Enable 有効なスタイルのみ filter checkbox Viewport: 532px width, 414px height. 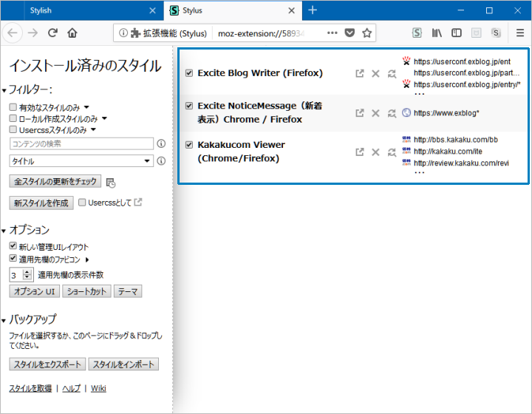coord(13,107)
